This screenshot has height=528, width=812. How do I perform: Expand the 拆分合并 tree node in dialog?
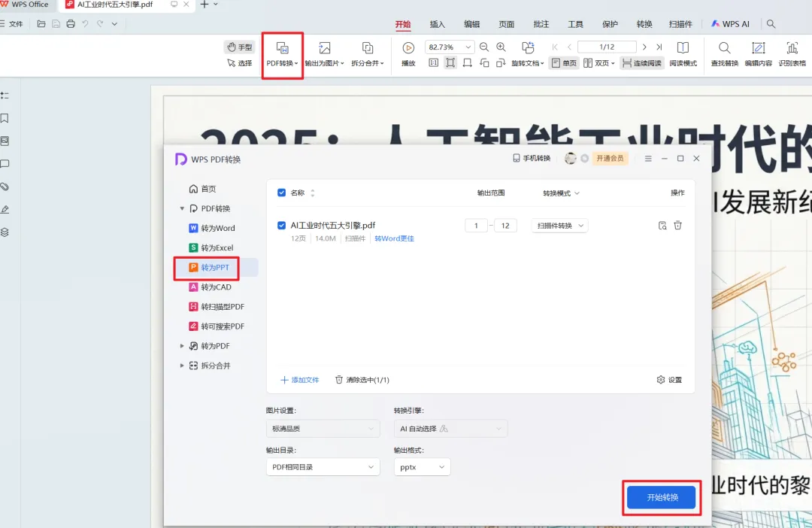182,366
